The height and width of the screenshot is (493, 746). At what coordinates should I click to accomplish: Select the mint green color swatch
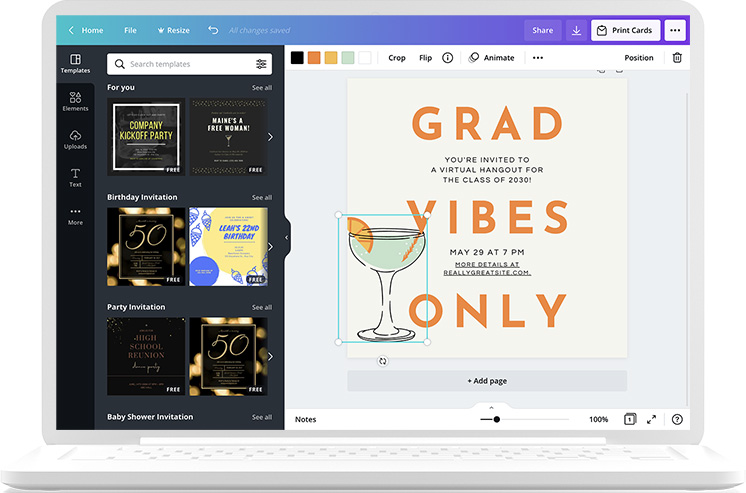click(x=348, y=58)
